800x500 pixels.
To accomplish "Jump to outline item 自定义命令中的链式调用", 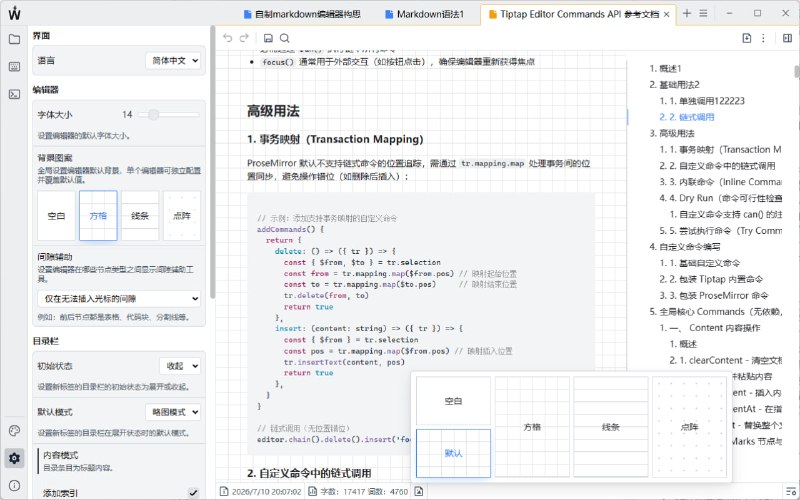I will [x=717, y=166].
